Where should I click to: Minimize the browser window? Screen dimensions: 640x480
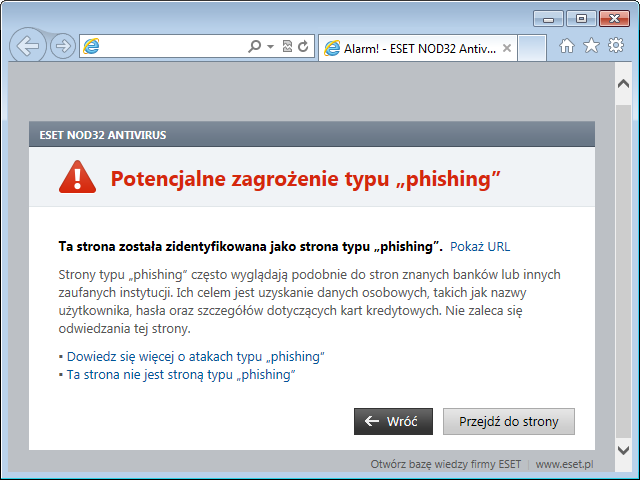tap(548, 19)
